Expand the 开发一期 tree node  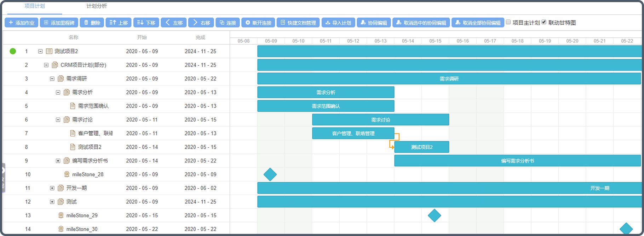point(52,188)
